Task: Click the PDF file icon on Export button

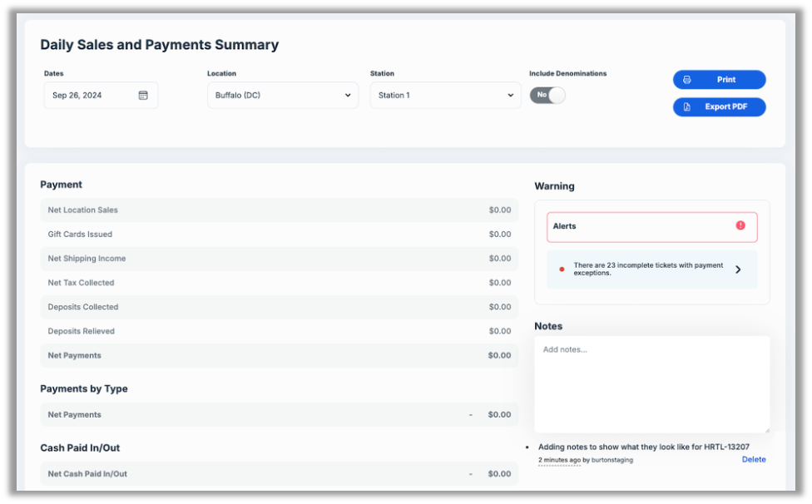Action: (x=687, y=107)
